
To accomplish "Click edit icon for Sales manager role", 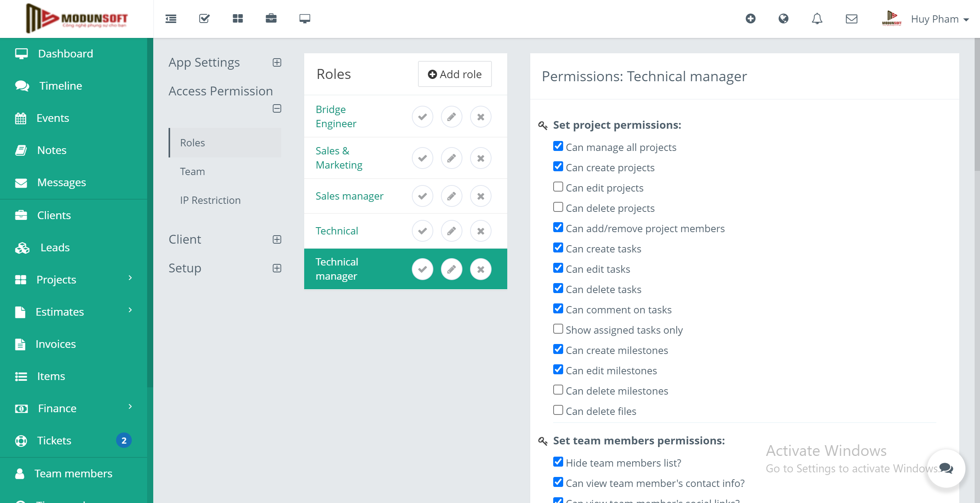I will (x=452, y=196).
